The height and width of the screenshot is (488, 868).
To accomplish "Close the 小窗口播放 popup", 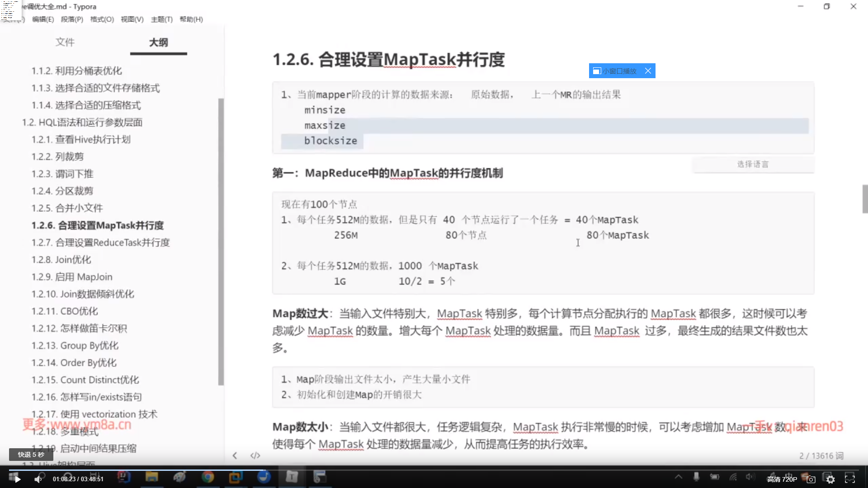I will 648,71.
